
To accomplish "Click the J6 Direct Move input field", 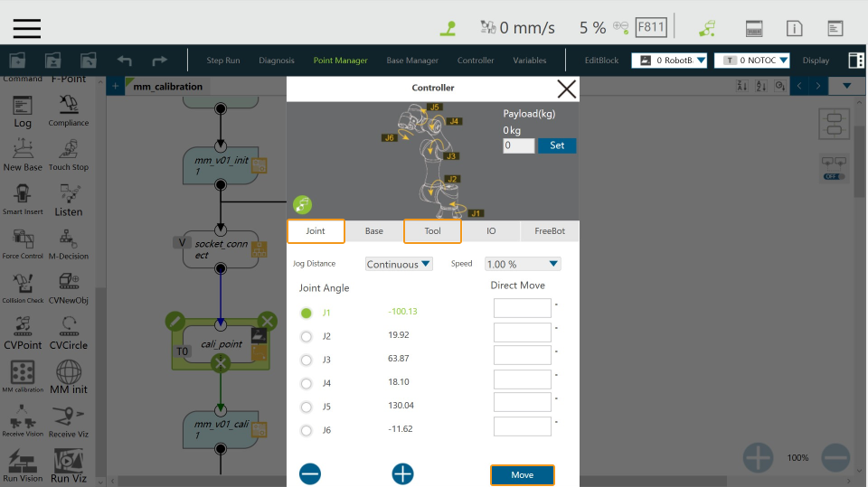I will click(522, 426).
